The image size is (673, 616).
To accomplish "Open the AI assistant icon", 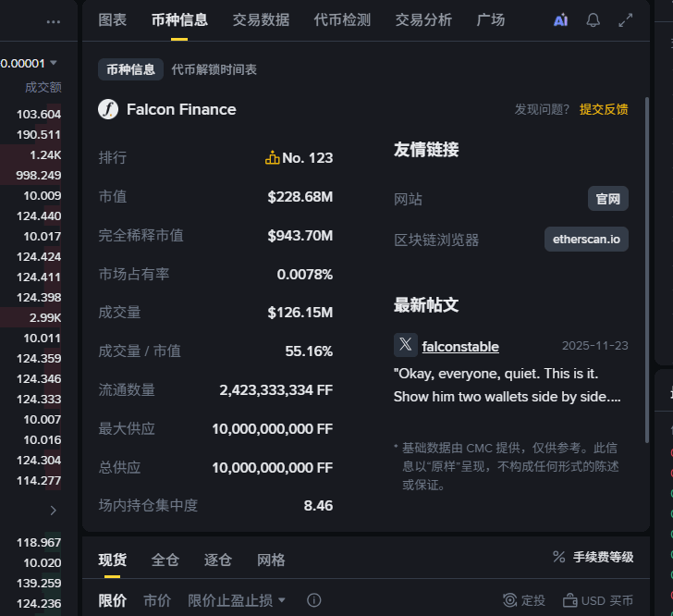I will pyautogui.click(x=560, y=20).
